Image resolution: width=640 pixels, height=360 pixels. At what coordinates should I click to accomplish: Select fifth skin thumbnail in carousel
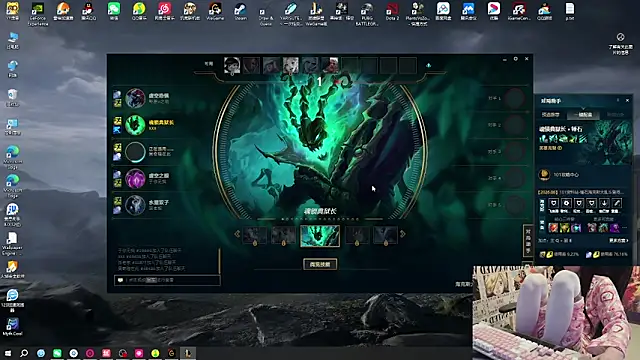pos(386,236)
